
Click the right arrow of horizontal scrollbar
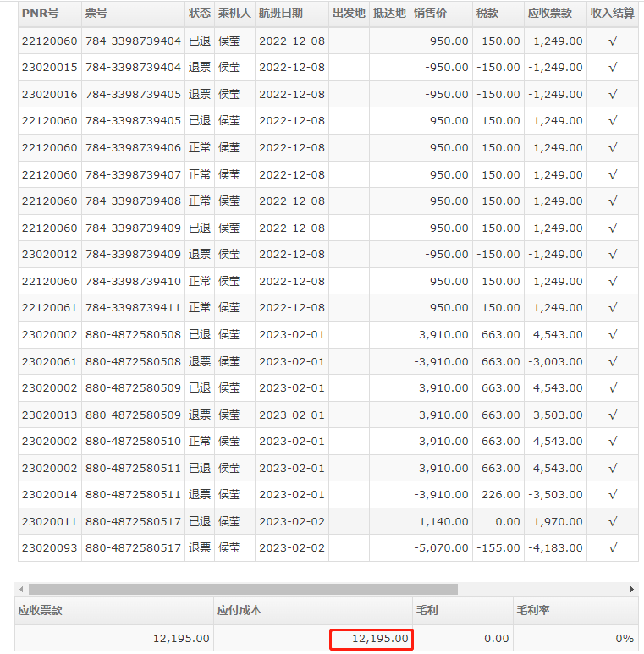[x=631, y=589]
